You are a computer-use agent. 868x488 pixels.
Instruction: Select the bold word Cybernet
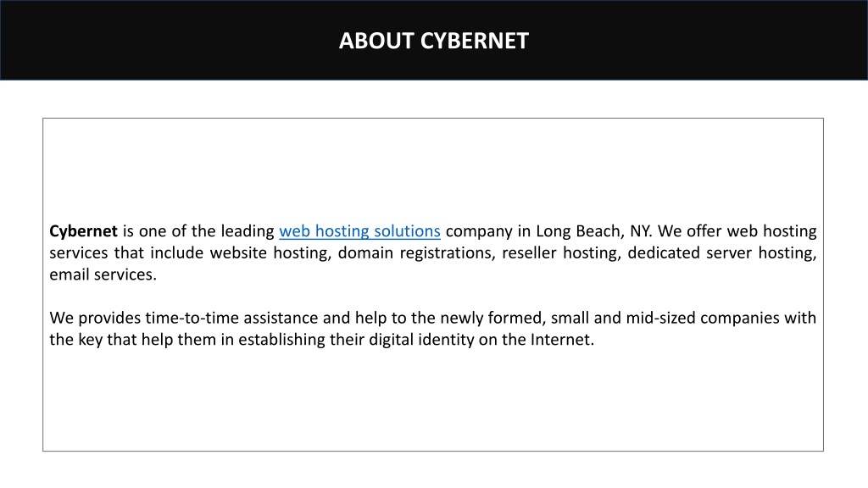(83, 230)
